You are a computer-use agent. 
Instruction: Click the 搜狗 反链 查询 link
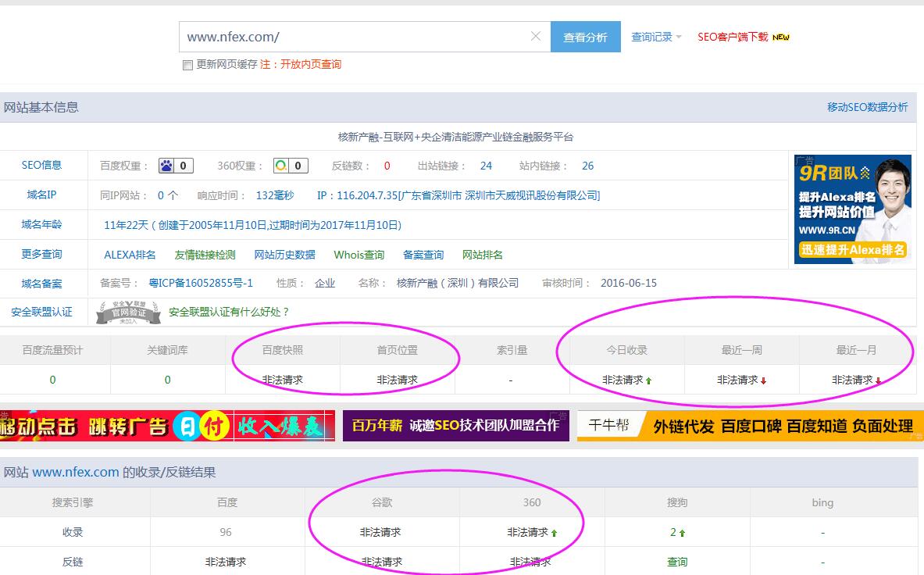coord(677,562)
